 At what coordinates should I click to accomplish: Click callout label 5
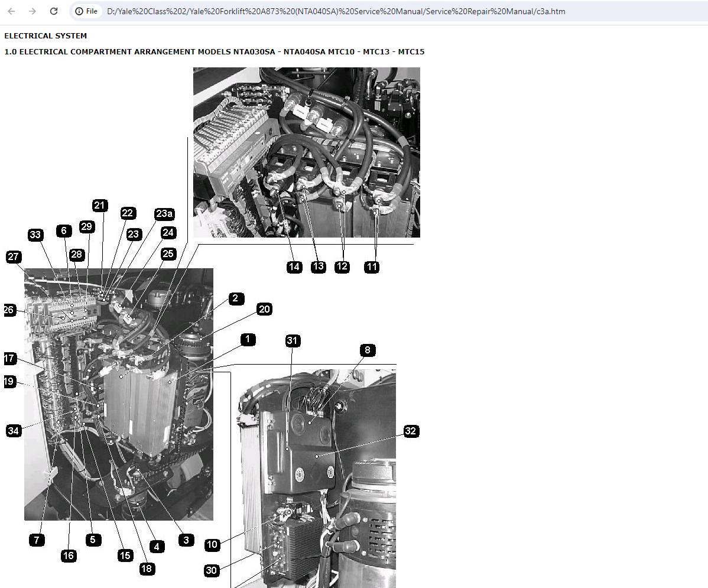pos(93,540)
